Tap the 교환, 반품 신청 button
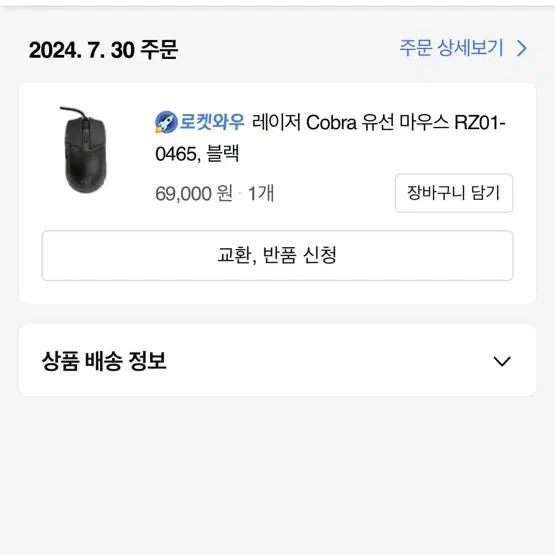Image resolution: width=555 pixels, height=555 pixels. pos(277,256)
